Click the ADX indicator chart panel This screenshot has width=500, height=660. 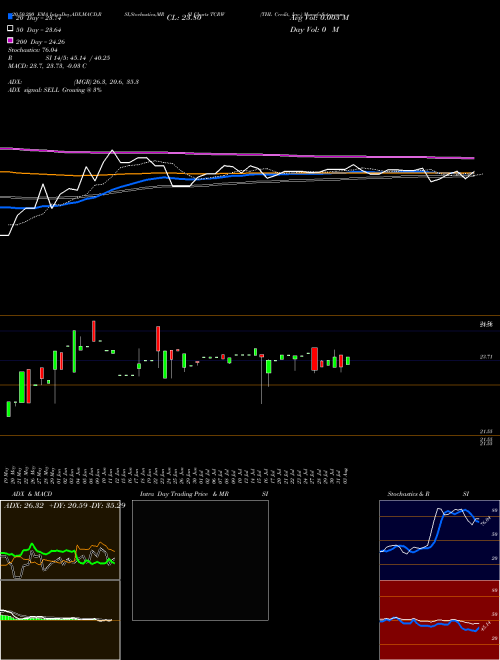coord(60,540)
